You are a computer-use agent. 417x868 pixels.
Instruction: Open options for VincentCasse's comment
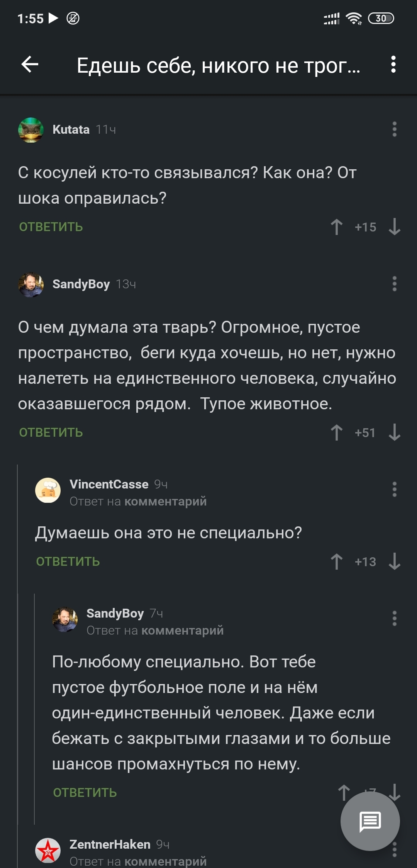(394, 490)
